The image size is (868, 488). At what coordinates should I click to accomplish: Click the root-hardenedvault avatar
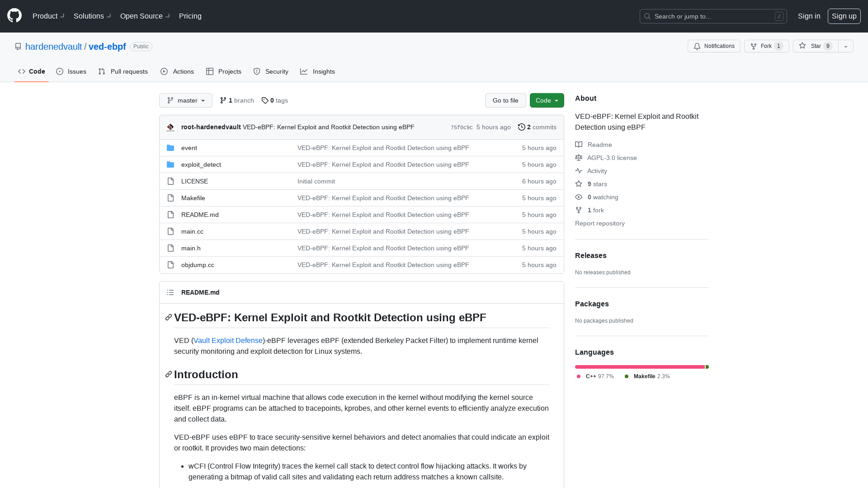[x=170, y=127]
